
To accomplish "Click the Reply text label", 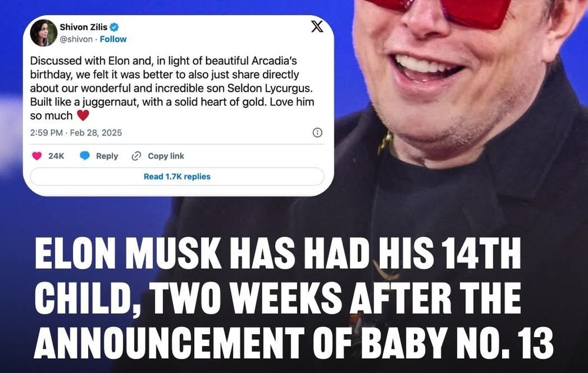I will click(107, 156).
